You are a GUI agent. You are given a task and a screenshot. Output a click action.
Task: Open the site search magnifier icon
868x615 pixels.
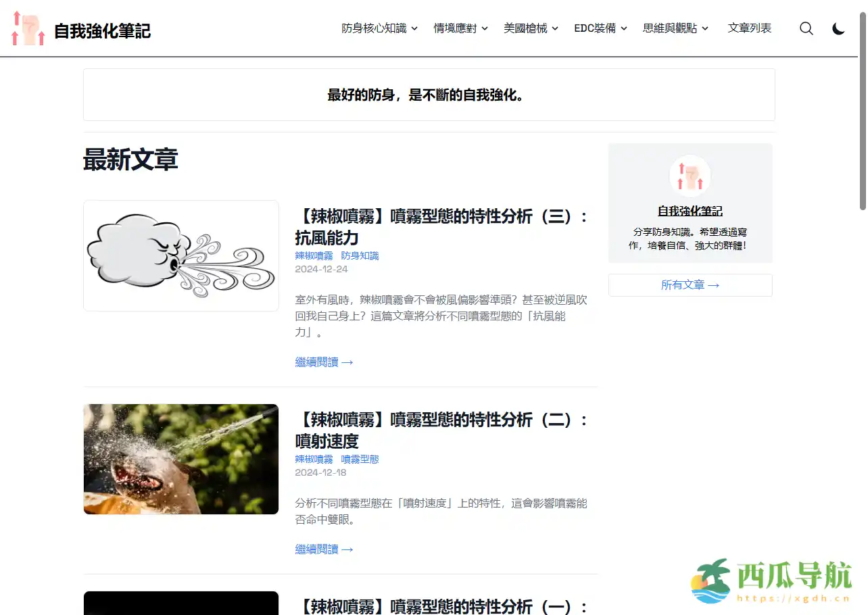806,28
